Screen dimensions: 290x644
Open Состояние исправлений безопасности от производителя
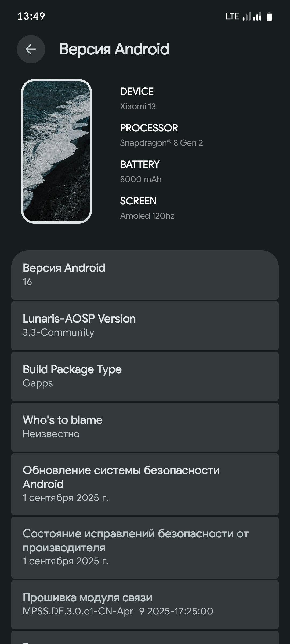tap(145, 547)
